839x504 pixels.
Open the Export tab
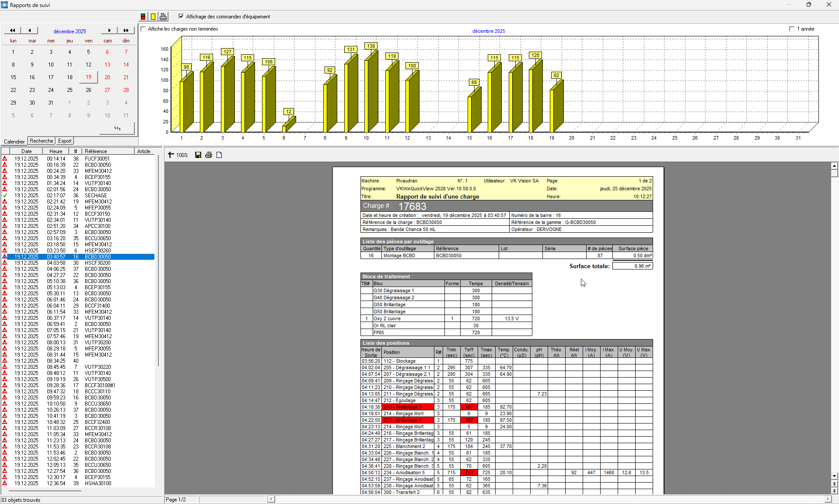(65, 141)
